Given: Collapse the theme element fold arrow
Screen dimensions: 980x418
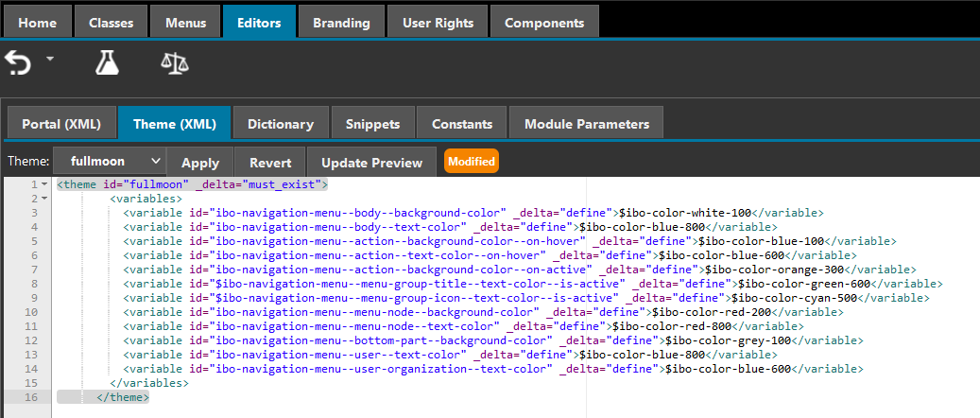Looking at the screenshot, I should coord(43,184).
